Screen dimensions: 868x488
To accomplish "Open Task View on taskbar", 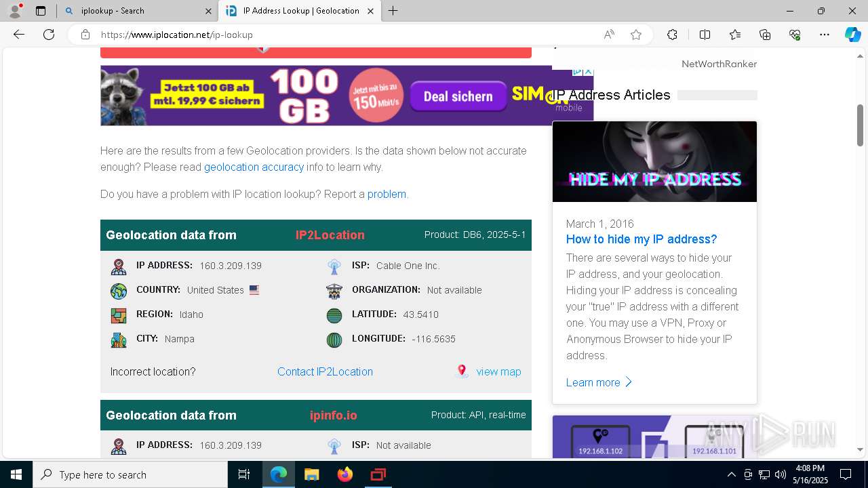I will click(x=244, y=474).
